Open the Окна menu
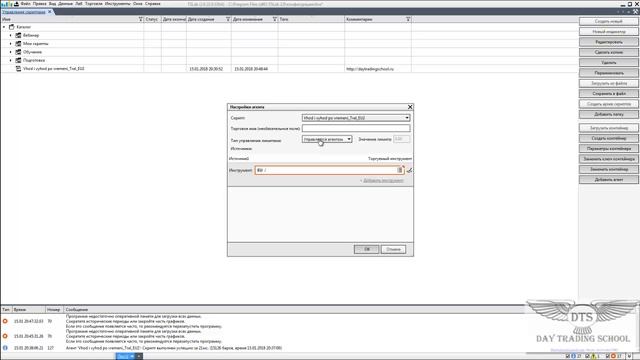Image resolution: width=640 pixels, height=360 pixels. 138,4
